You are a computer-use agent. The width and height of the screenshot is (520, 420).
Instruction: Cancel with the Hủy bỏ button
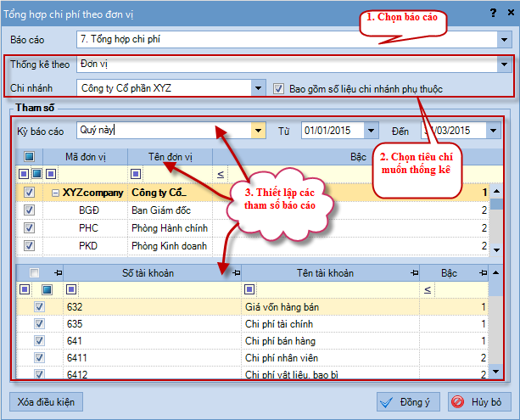tap(479, 402)
